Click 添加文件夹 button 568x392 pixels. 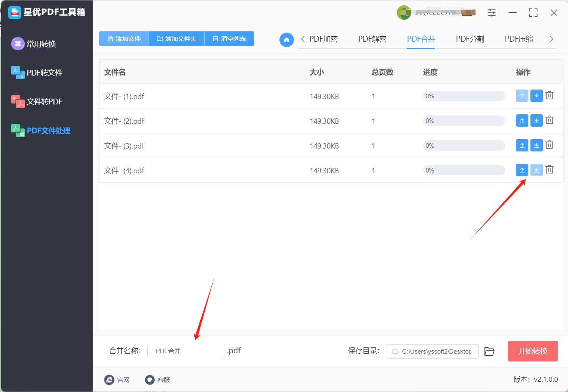click(x=177, y=38)
